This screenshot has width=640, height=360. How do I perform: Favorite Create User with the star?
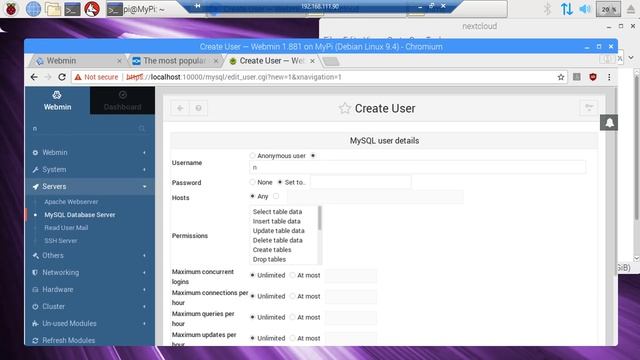pyautogui.click(x=344, y=108)
